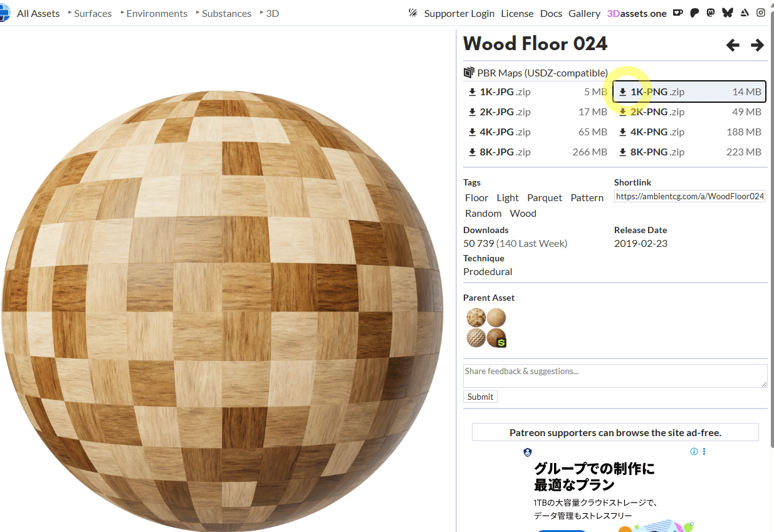Select the Parquet tag

(545, 198)
